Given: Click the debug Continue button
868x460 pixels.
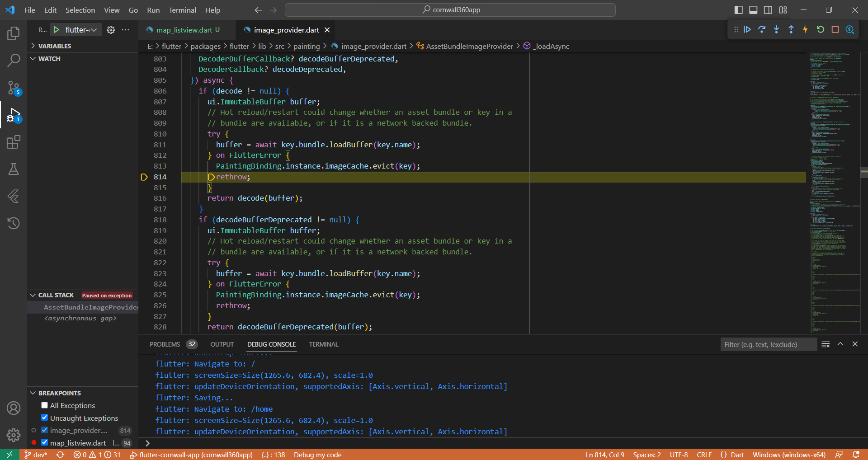Looking at the screenshot, I should pyautogui.click(x=747, y=30).
